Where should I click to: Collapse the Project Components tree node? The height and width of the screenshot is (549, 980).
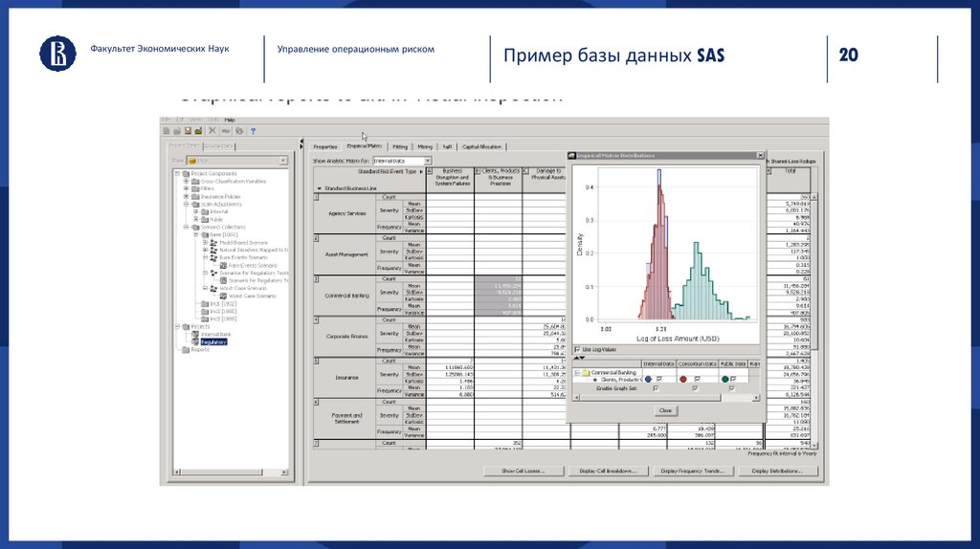click(178, 174)
